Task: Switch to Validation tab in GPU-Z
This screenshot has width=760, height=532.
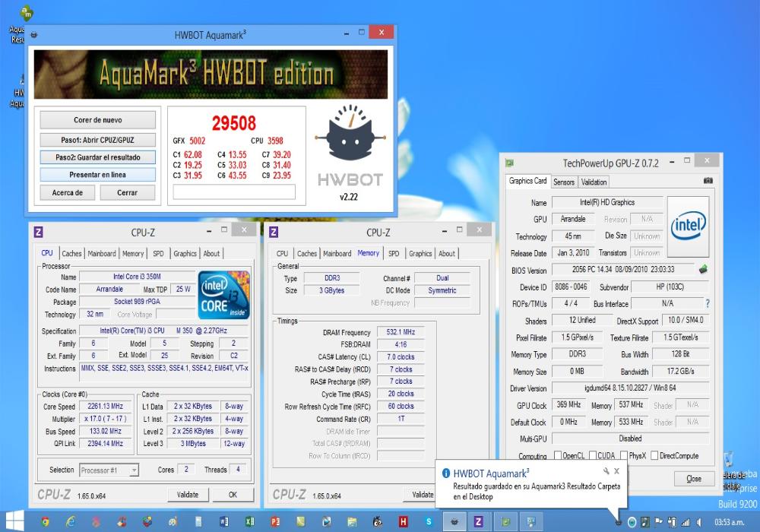Action: pyautogui.click(x=594, y=182)
